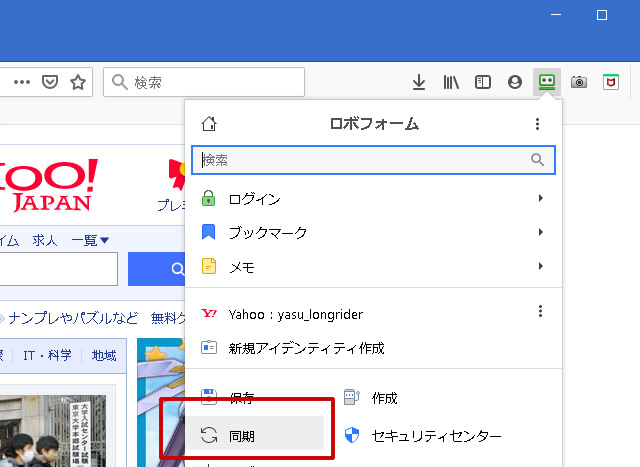The image size is (640, 467).
Task: Click the Yahoo Y! favicon entry
Action: pos(209,314)
